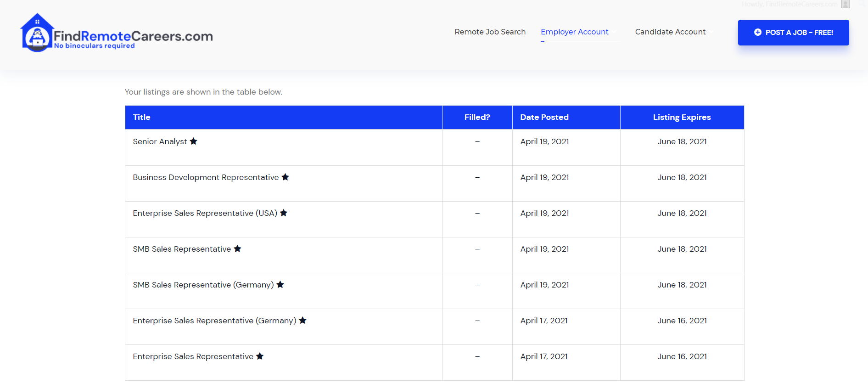This screenshot has width=868, height=389.
Task: Click the Title column header
Action: [x=284, y=117]
